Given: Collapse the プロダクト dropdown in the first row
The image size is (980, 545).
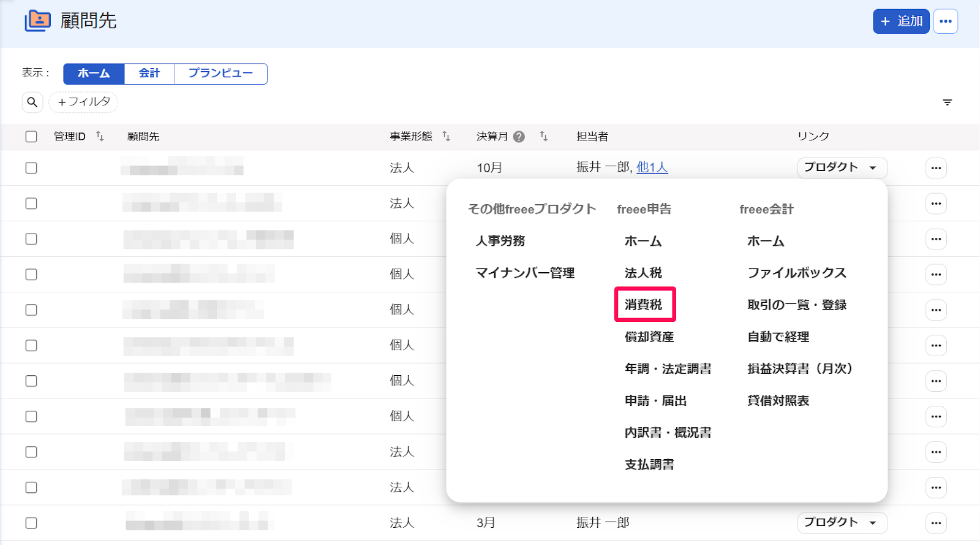Looking at the screenshot, I should pyautogui.click(x=842, y=167).
